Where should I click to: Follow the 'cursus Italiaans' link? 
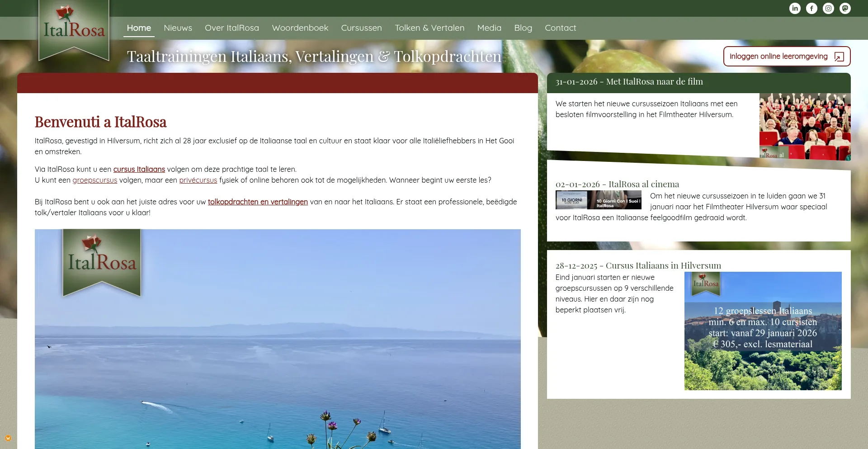pyautogui.click(x=139, y=169)
